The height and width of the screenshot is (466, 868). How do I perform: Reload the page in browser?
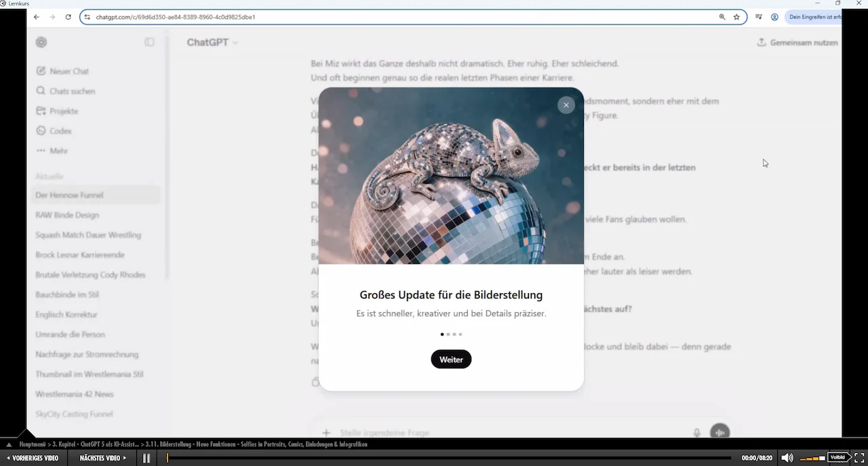(68, 17)
